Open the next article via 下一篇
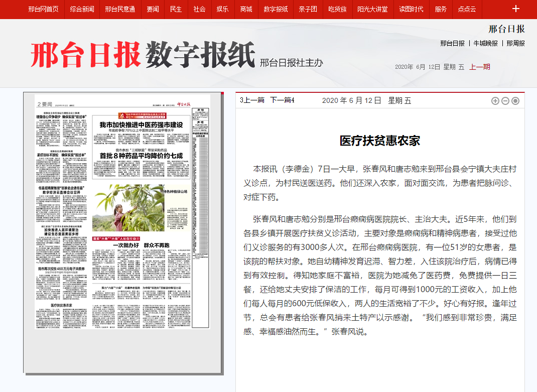 click(x=281, y=100)
